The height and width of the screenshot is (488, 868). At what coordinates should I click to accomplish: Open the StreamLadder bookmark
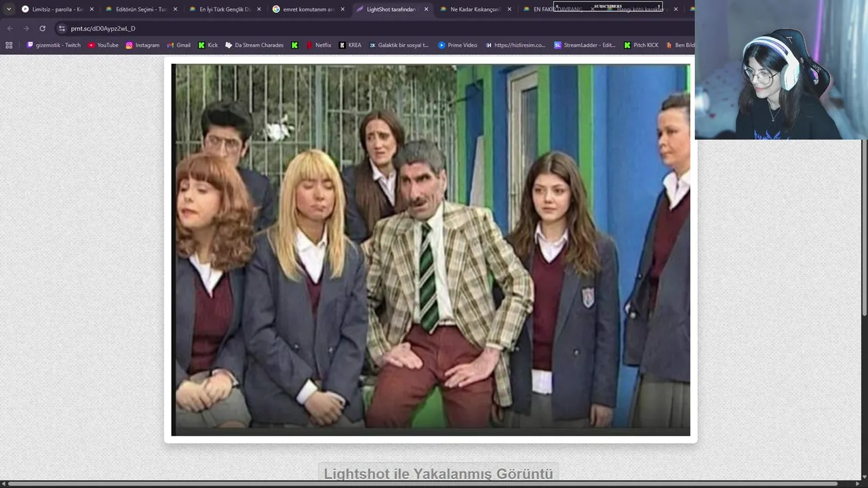point(585,45)
